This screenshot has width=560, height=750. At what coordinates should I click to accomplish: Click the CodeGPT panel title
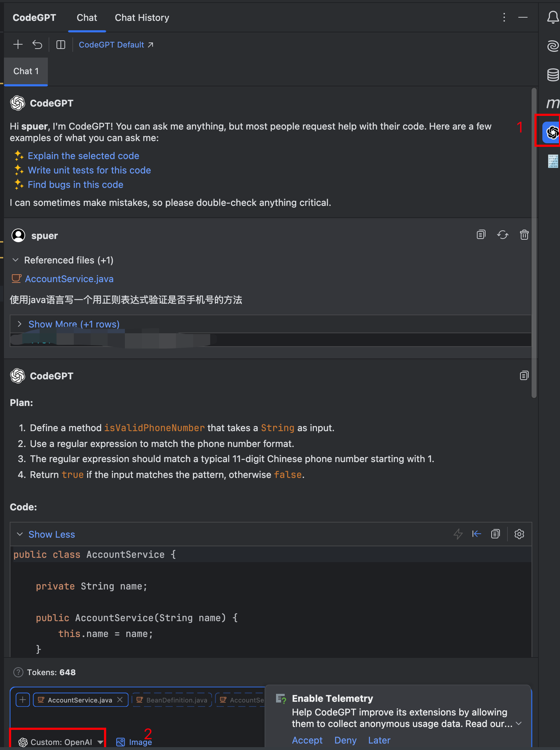(34, 18)
